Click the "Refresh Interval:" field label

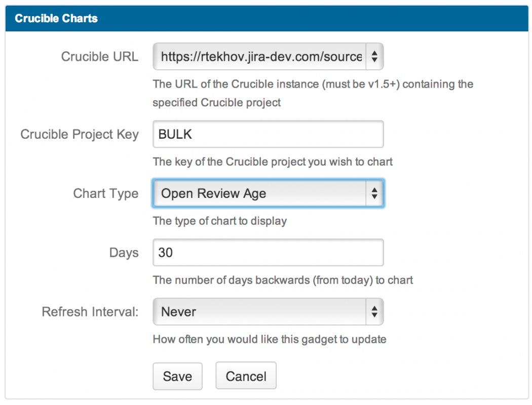tap(90, 312)
